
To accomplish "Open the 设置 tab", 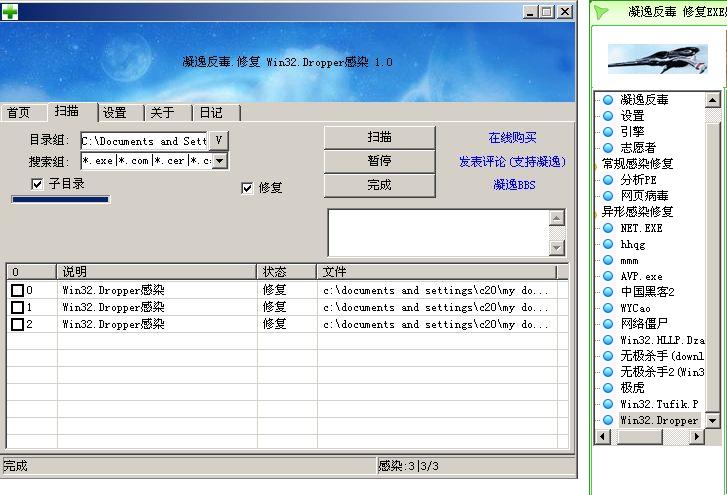I will tap(121, 113).
